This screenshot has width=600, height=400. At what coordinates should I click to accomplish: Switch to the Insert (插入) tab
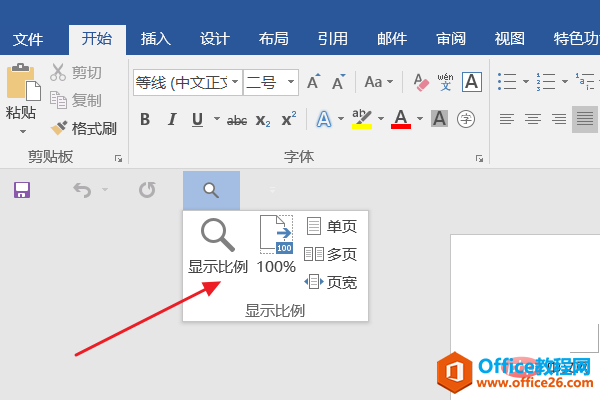click(x=155, y=39)
